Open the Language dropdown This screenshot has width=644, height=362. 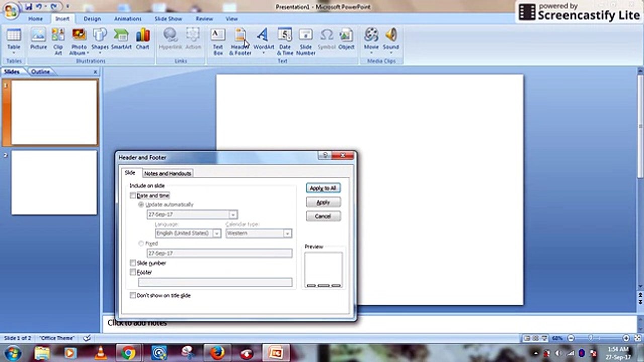(x=217, y=233)
